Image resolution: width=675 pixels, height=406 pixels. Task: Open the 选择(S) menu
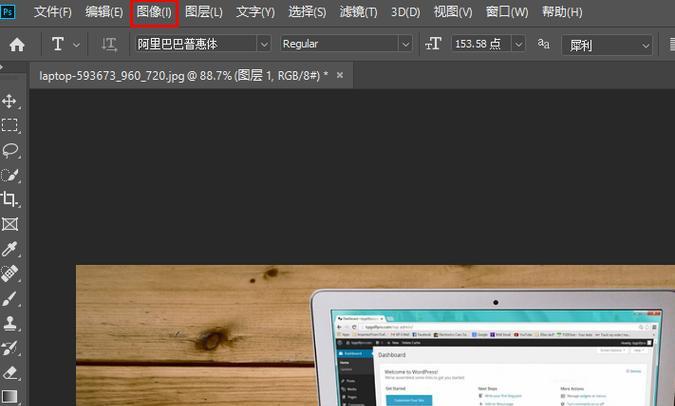(307, 12)
